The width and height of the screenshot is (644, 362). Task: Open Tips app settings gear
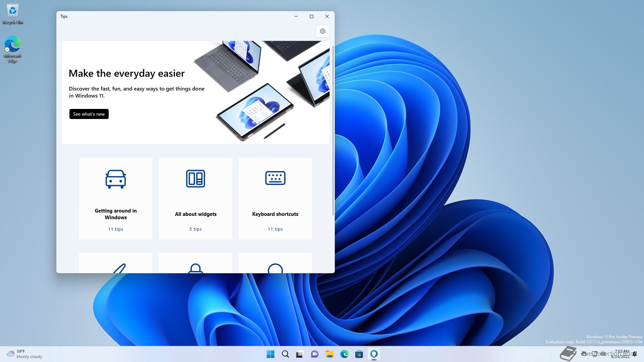(322, 31)
